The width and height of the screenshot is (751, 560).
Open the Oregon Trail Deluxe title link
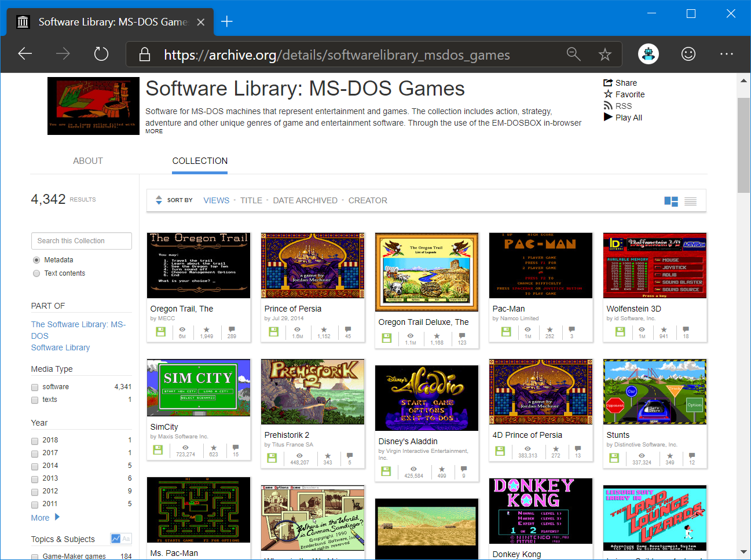423,322
